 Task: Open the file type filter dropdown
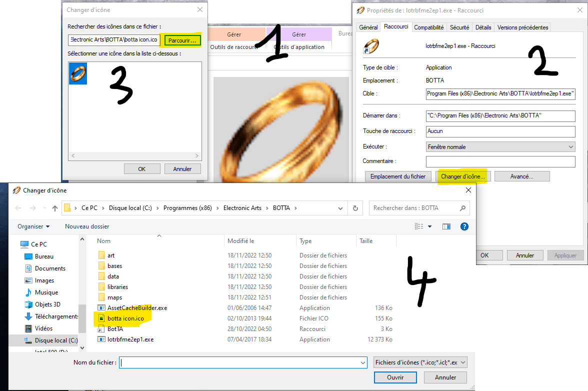[x=420, y=362]
